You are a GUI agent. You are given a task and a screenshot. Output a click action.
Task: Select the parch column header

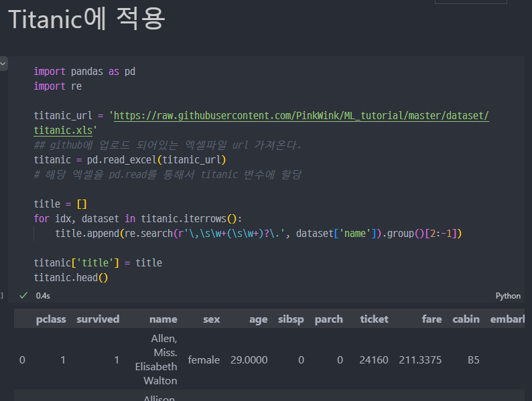click(x=328, y=319)
